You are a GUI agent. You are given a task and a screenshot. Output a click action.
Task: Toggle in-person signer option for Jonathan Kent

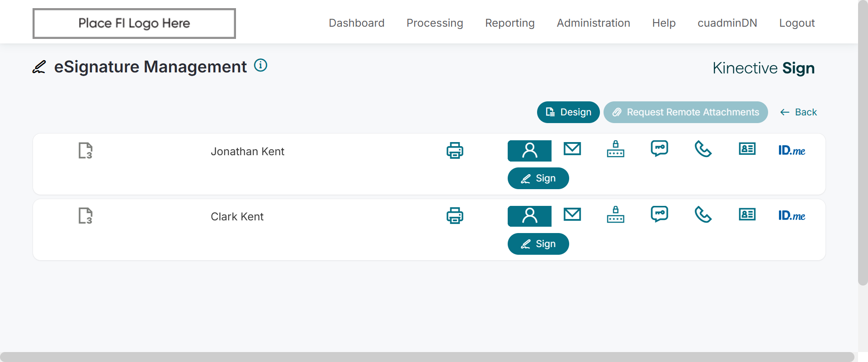[529, 151]
